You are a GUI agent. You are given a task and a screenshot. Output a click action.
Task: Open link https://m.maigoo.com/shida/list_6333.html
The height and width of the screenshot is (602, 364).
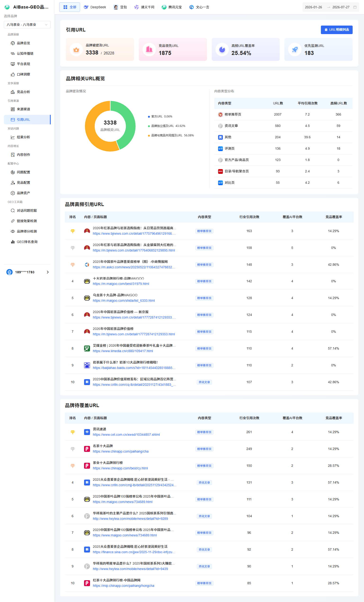point(124,301)
